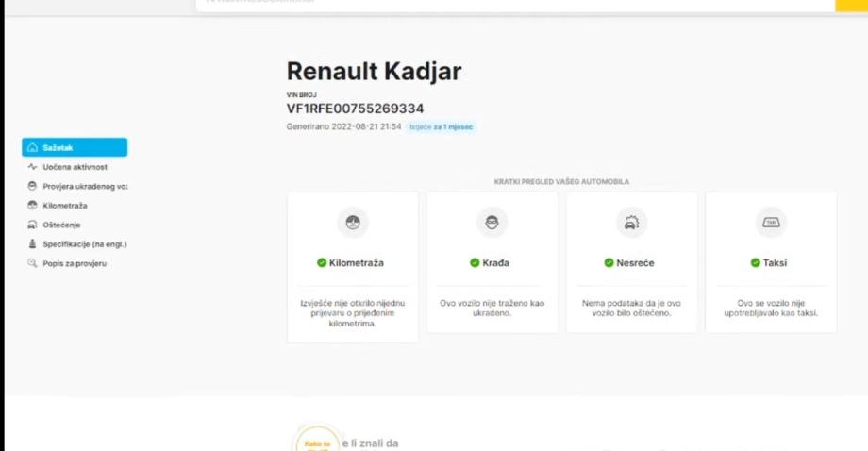Select Popis za provjeru item
This screenshot has width=868, height=451.
(x=75, y=263)
